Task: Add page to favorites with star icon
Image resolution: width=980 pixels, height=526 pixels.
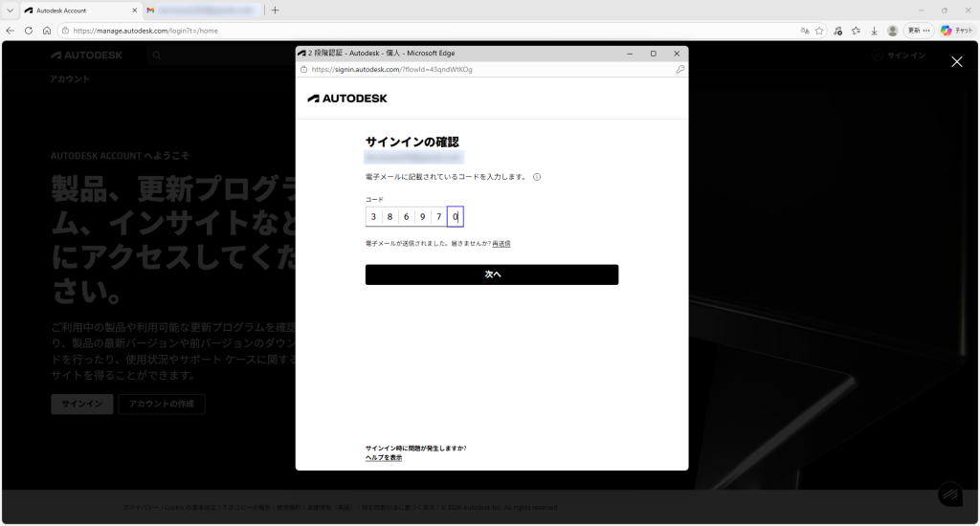Action: pyautogui.click(x=819, y=31)
